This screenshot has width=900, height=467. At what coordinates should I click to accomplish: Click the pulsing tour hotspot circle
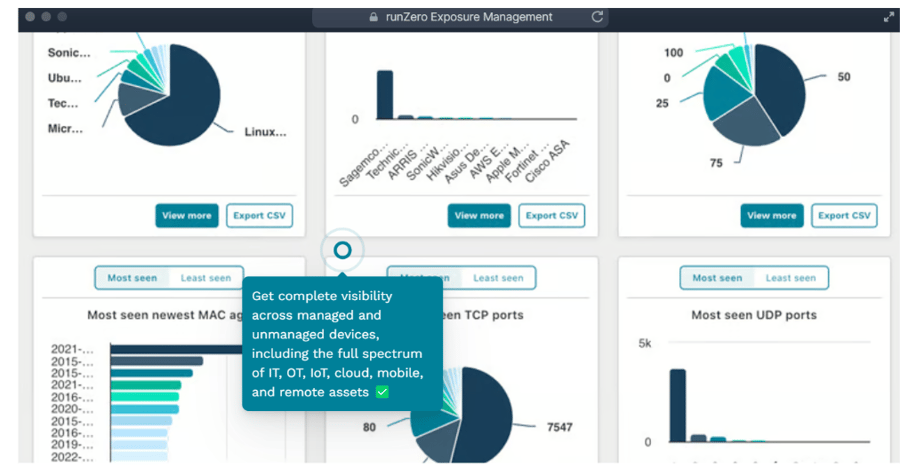(343, 250)
